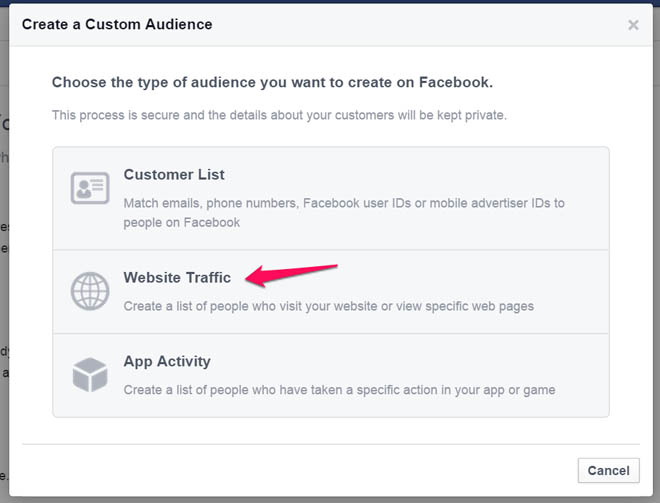The width and height of the screenshot is (660, 503).
Task: Click the 'Choose the type of audience' heading
Action: pos(272,83)
